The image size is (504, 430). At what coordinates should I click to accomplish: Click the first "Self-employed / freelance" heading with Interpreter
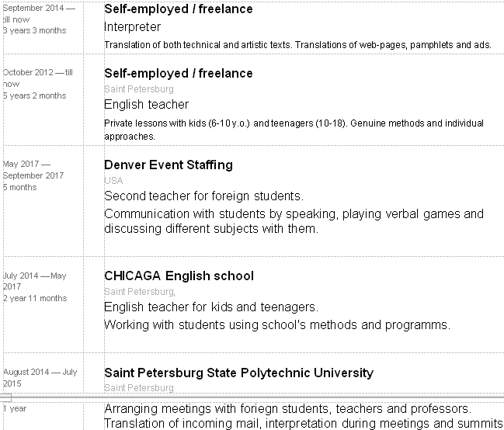[178, 9]
